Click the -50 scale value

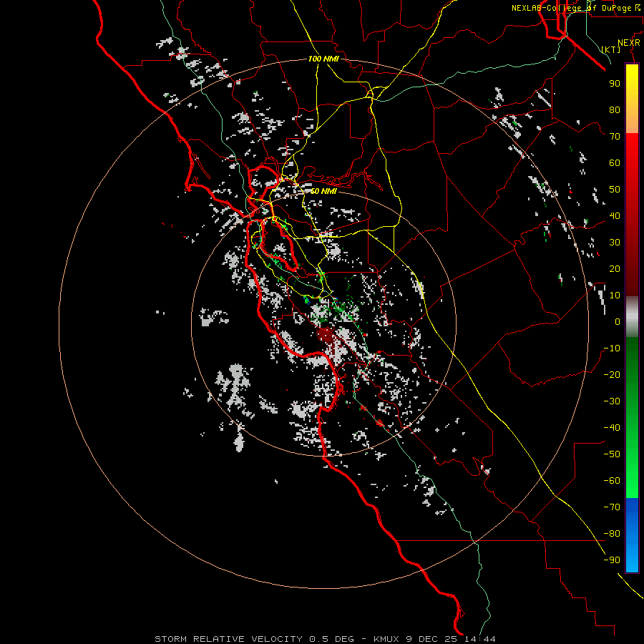(612, 454)
